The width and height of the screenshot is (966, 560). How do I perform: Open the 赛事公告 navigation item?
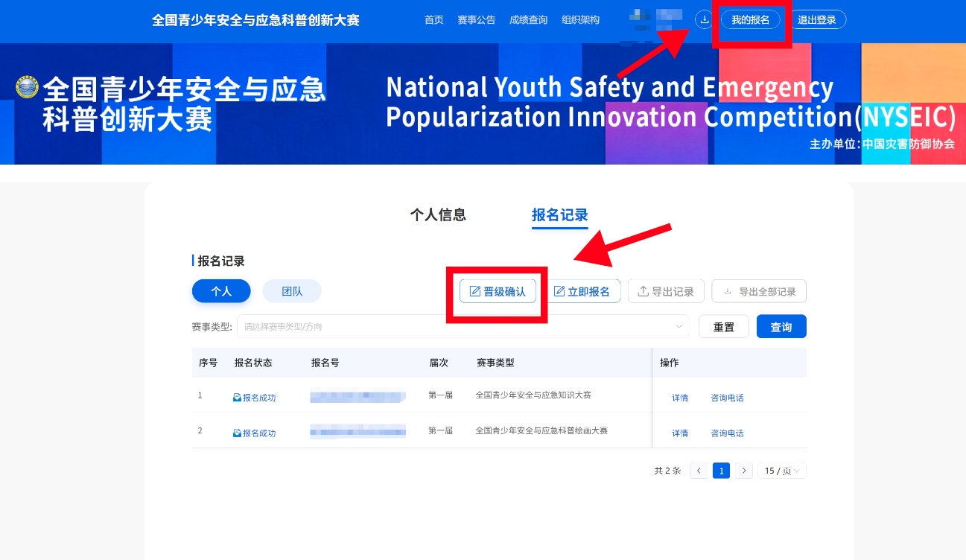(x=477, y=20)
